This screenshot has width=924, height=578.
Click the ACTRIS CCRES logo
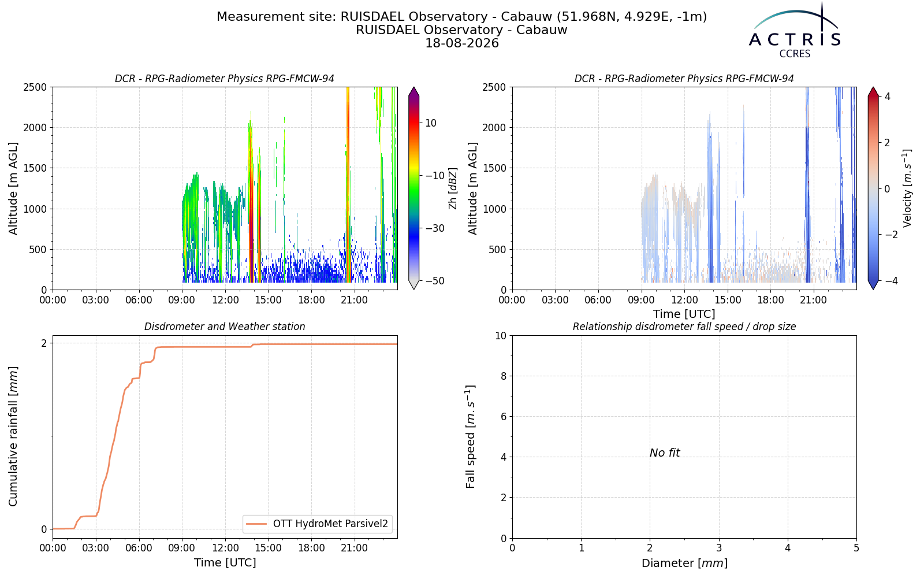click(x=795, y=31)
